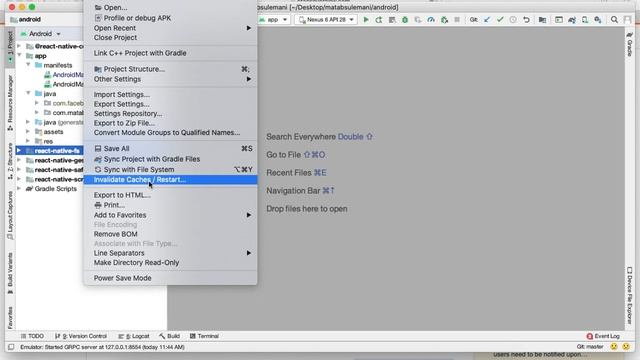
Task: Open Build Variants side tab
Action: [10, 273]
